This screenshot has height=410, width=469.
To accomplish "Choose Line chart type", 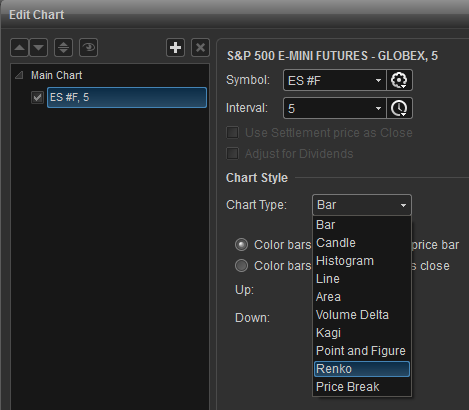I will coord(362,279).
